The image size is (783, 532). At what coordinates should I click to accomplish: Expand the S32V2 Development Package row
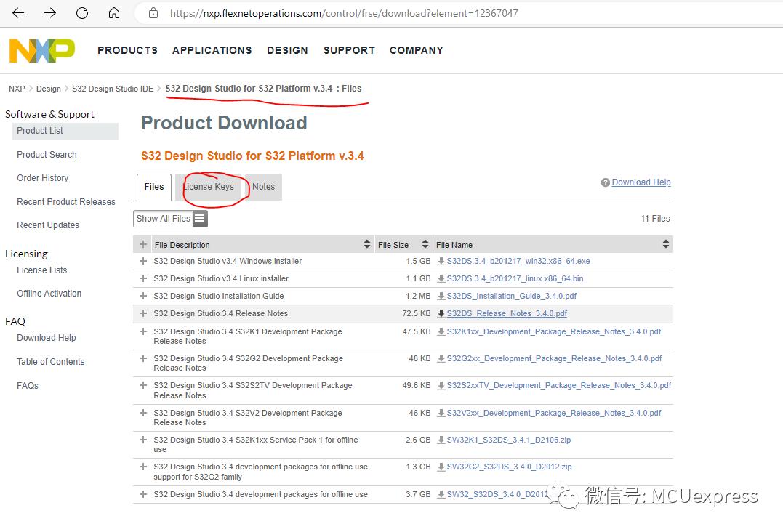(143, 413)
